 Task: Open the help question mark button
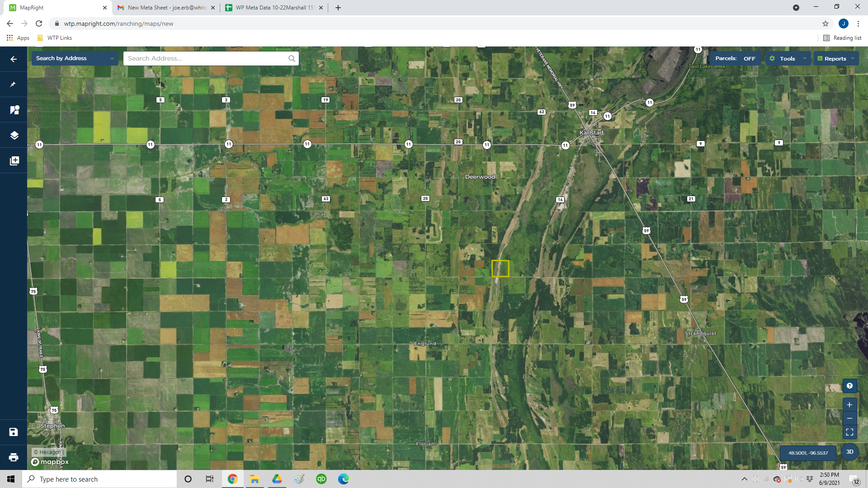[849, 386]
